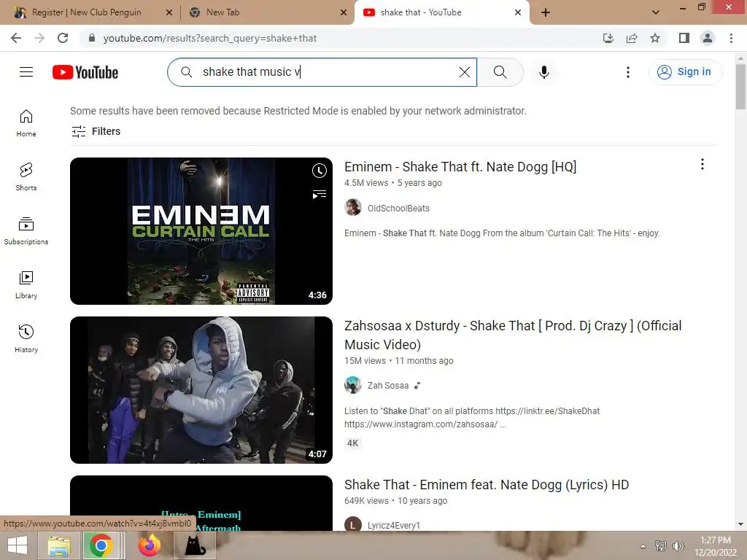The width and height of the screenshot is (747, 560).
Task: Open Filters options
Action: point(96,131)
